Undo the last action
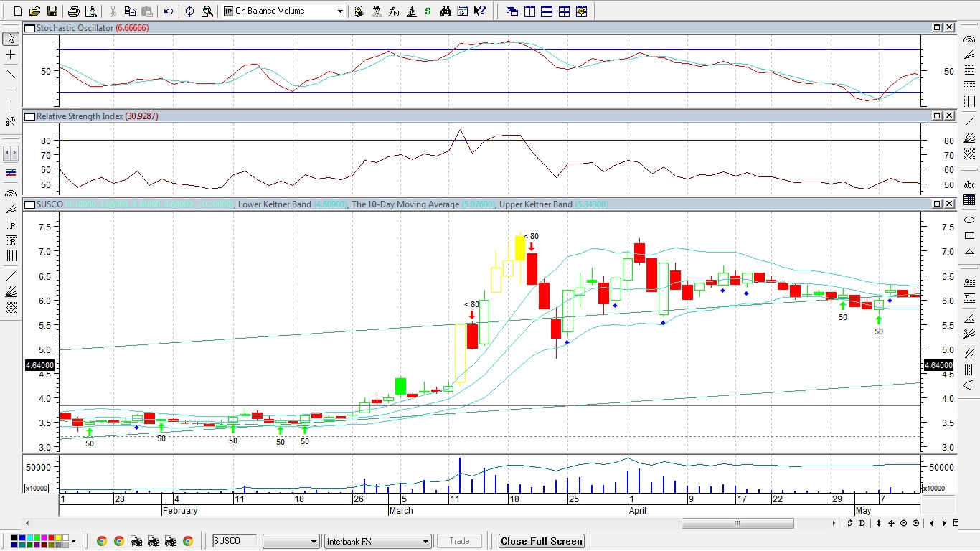Viewport: 980px width, 551px height. [169, 11]
